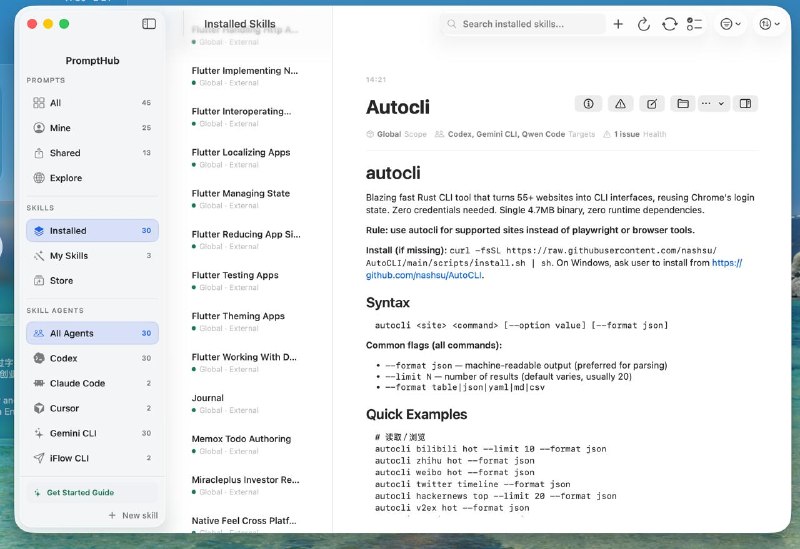Focus the Search installed skills field
The image size is (800, 549).
tap(522, 24)
